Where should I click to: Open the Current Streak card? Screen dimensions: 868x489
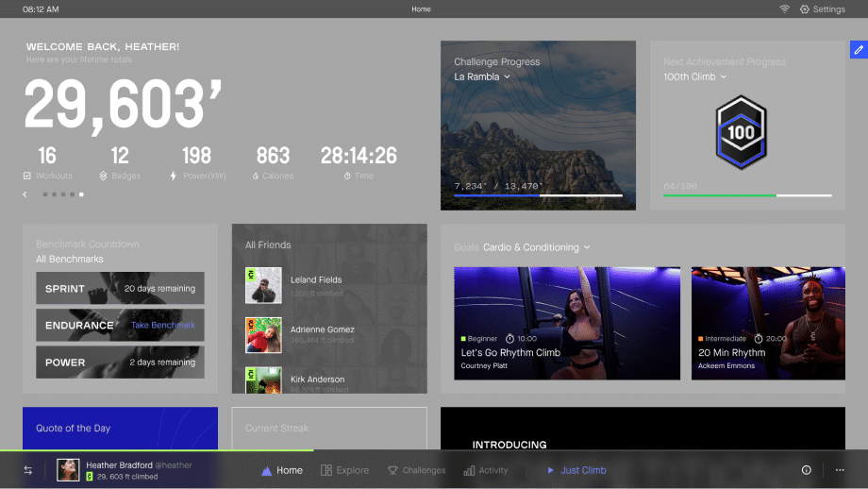329,428
